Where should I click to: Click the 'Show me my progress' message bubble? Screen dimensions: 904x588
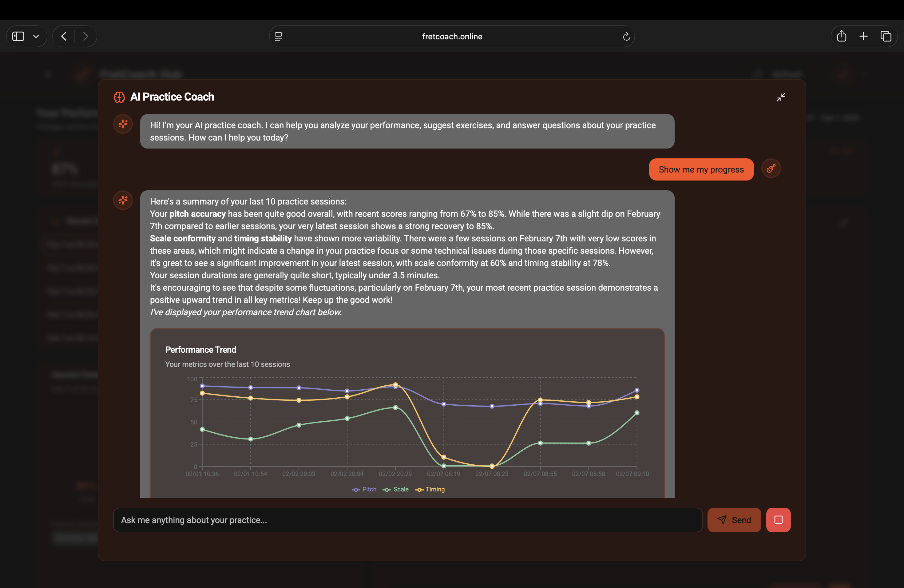coord(701,169)
